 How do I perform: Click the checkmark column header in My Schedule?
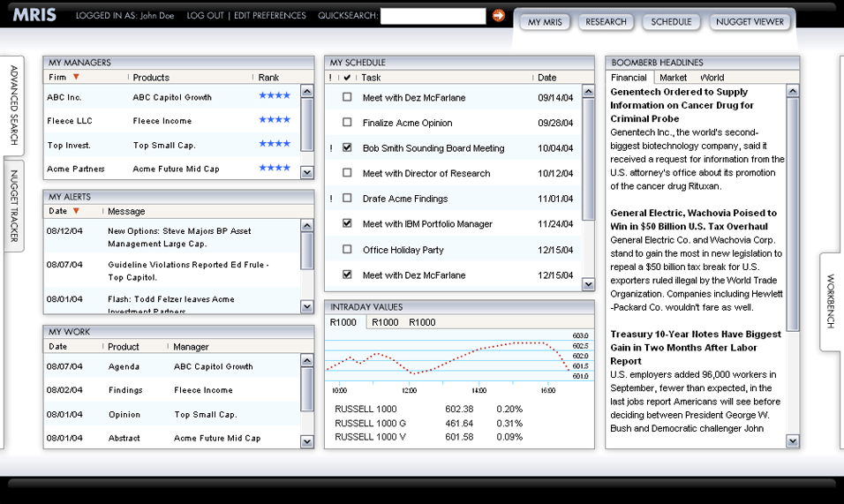(x=347, y=78)
